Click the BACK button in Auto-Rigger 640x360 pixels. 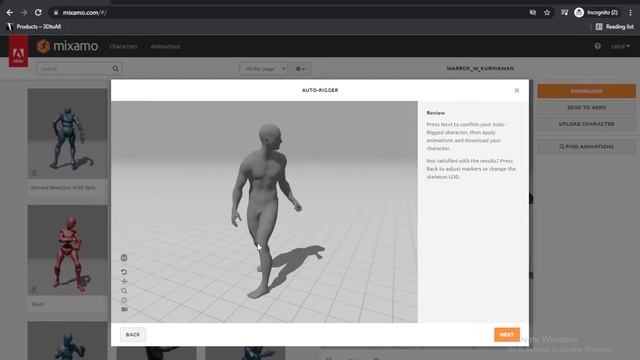click(x=133, y=334)
